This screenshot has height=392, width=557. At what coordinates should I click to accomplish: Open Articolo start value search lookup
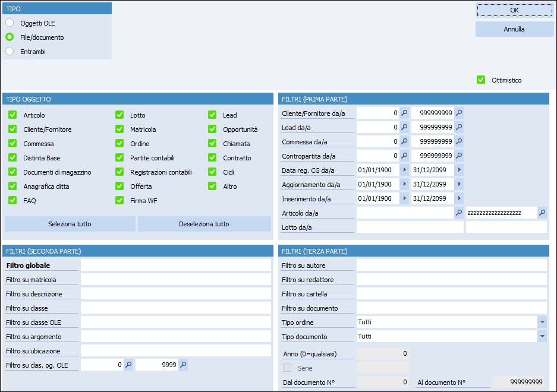pos(459,213)
